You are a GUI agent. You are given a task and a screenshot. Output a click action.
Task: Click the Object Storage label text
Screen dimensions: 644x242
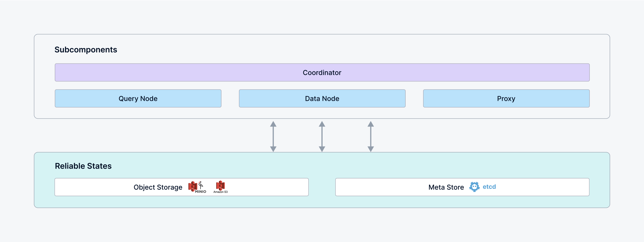[x=158, y=187]
